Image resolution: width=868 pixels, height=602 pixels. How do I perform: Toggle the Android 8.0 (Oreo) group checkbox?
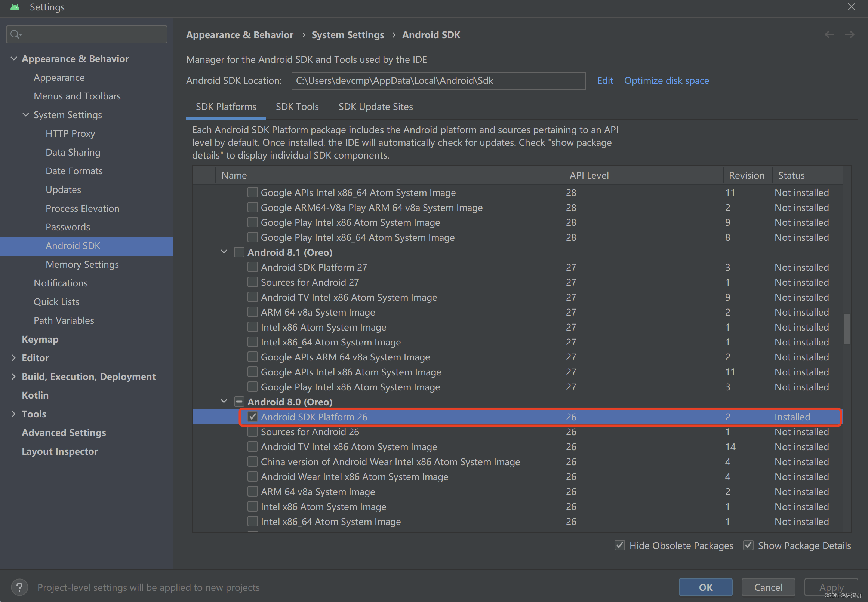[x=239, y=402]
